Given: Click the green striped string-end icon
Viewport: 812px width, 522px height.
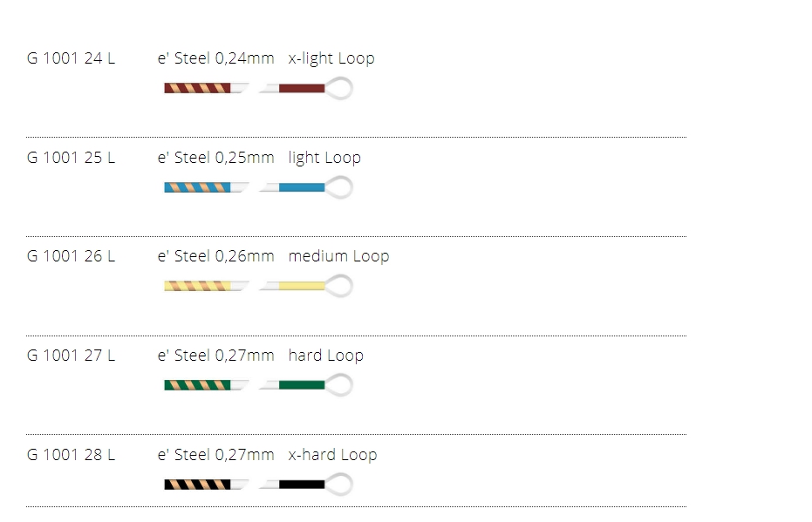Looking at the screenshot, I should click(x=205, y=385).
